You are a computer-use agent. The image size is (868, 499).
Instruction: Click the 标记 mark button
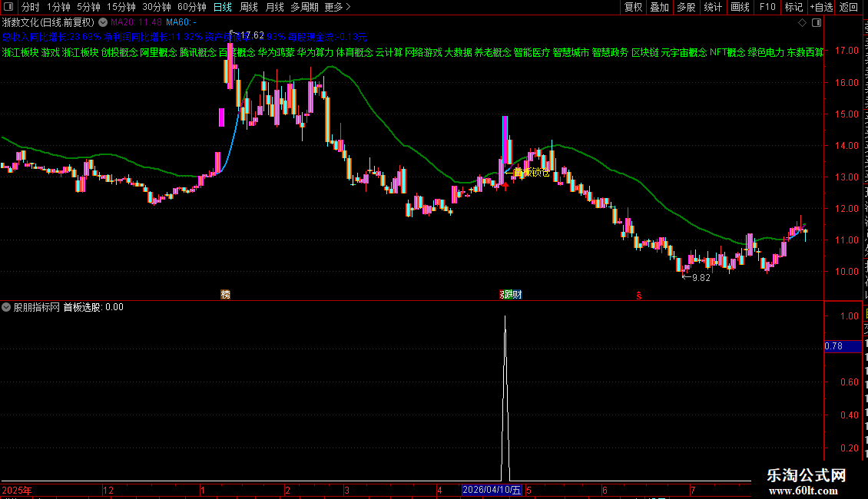click(793, 7)
